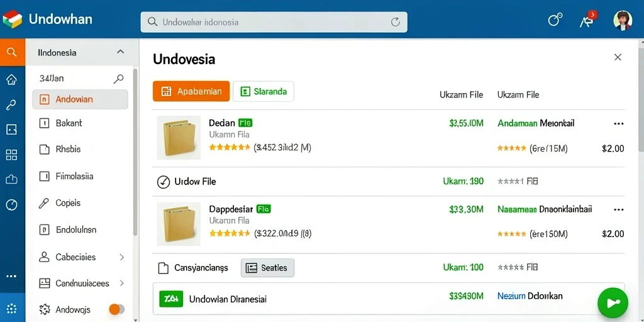Screen dimensions: 644x322
Task: Open the Andaman Meiontail link
Action: click(x=536, y=123)
